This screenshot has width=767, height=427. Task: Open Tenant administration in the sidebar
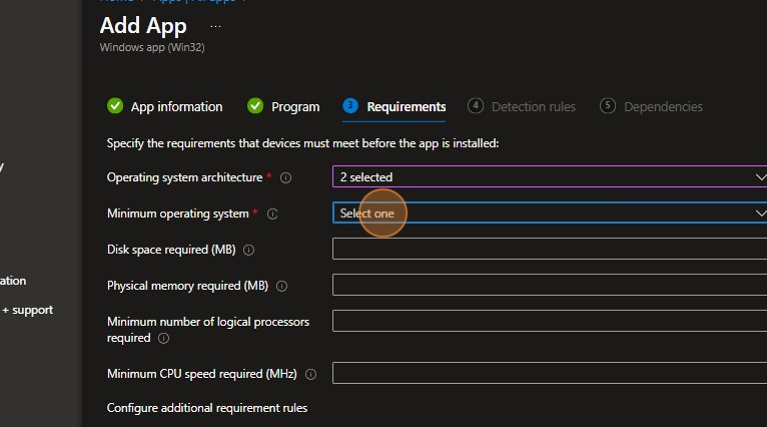[13, 281]
